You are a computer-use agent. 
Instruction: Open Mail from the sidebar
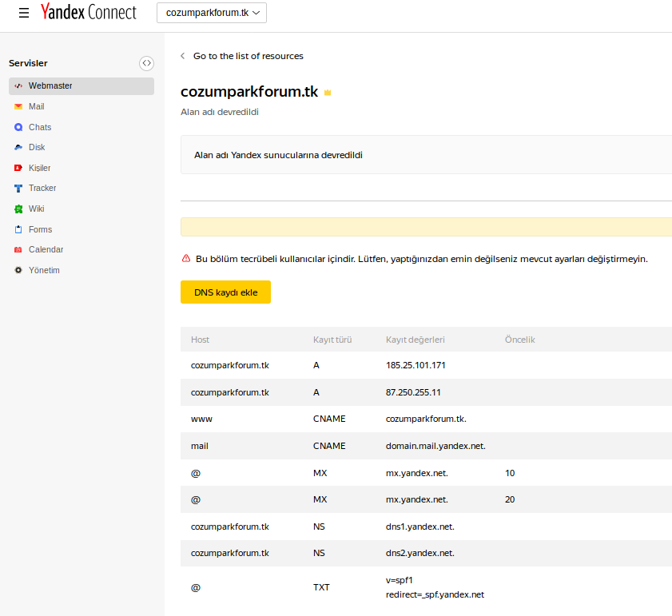(x=37, y=106)
